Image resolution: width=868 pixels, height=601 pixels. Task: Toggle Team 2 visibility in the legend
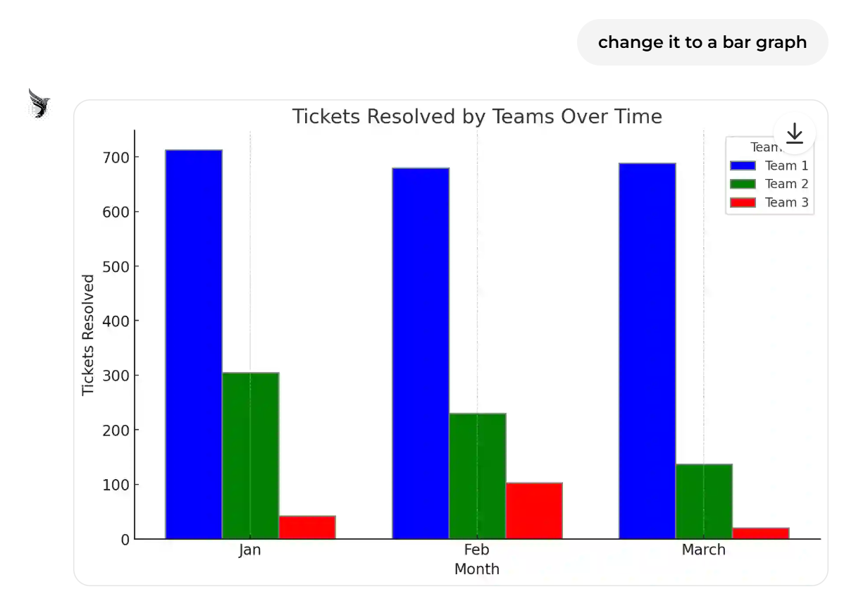pyautogui.click(x=786, y=184)
